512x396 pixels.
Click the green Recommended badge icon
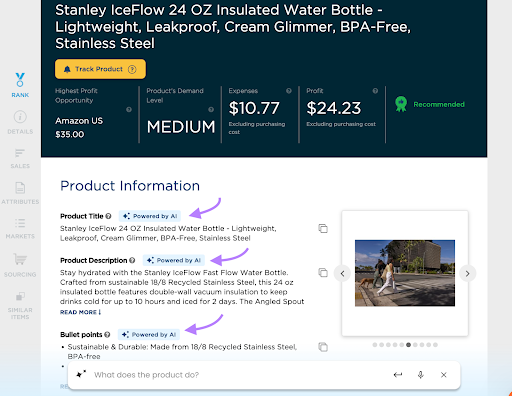(x=401, y=104)
